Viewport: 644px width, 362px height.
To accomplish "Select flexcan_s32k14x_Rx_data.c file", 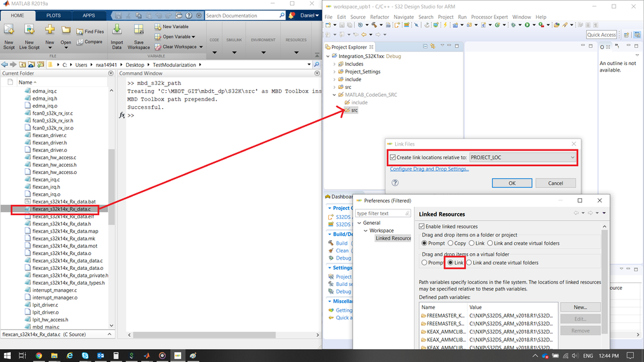I will tap(61, 209).
